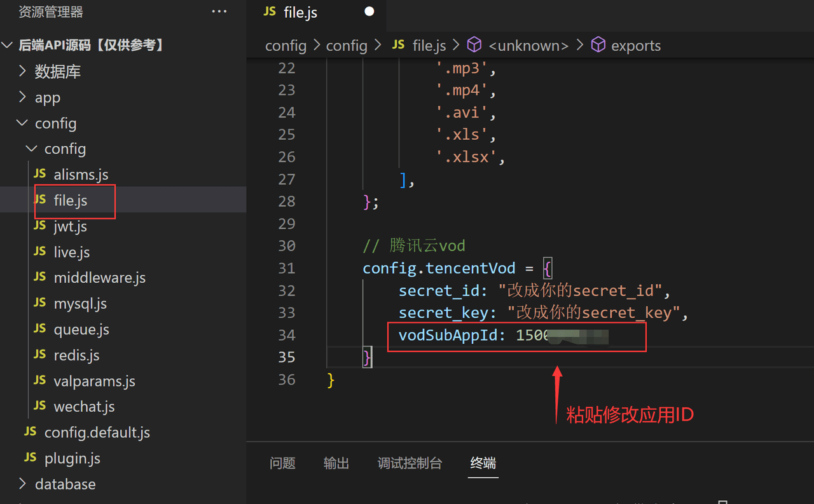
Task: Expand the app folder
Action: point(22,97)
